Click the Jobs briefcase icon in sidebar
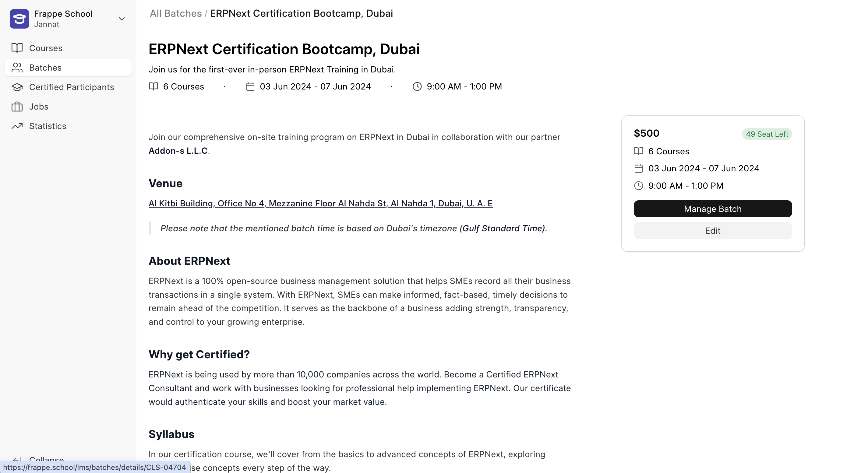Image resolution: width=868 pixels, height=473 pixels. [x=17, y=107]
